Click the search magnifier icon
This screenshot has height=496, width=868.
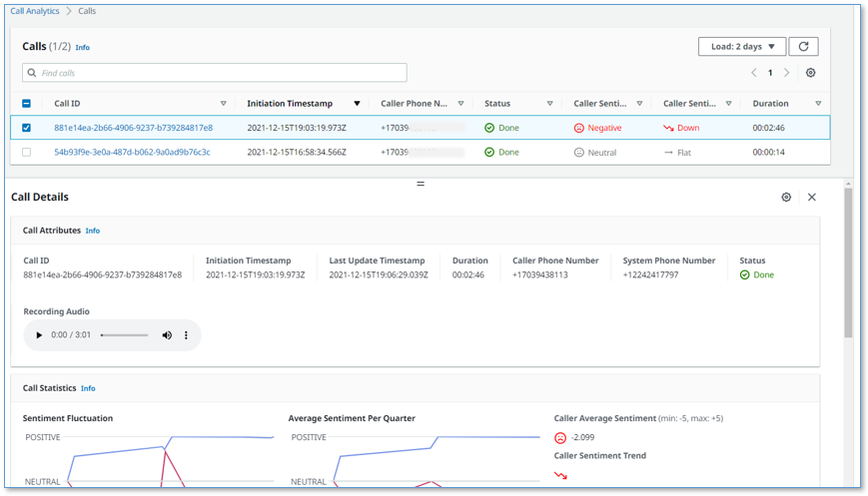tap(32, 73)
